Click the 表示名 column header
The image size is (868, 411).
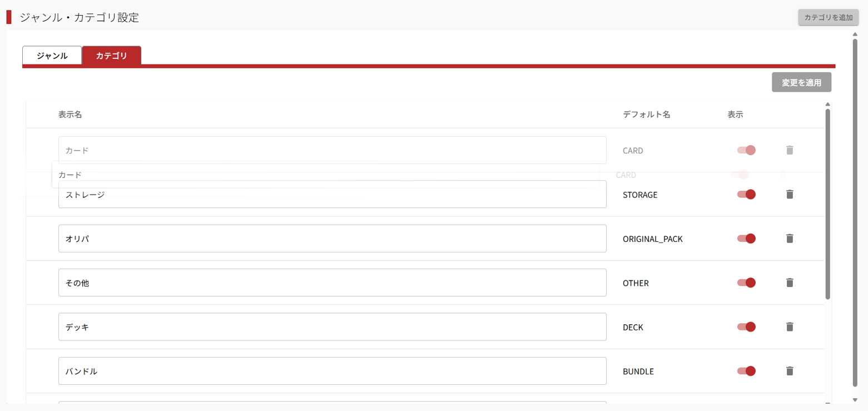pyautogui.click(x=70, y=115)
